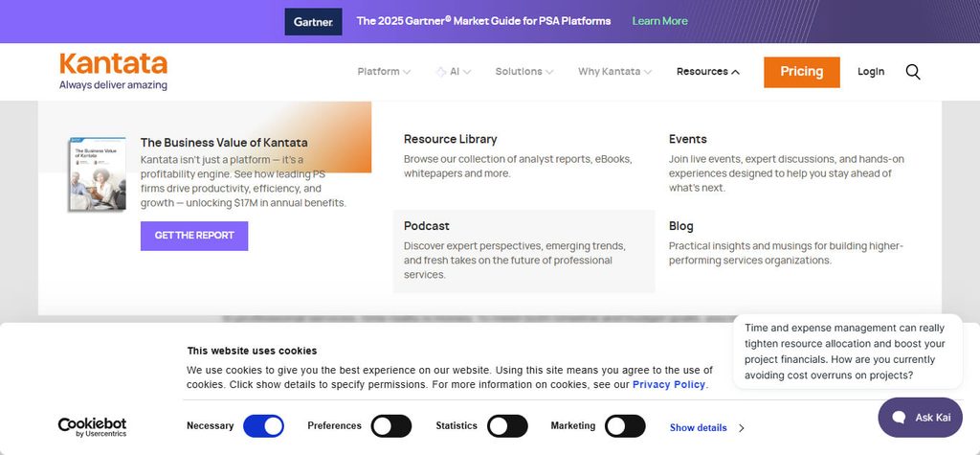The height and width of the screenshot is (455, 980).
Task: Open Resource Library from the menu
Action: (x=450, y=139)
